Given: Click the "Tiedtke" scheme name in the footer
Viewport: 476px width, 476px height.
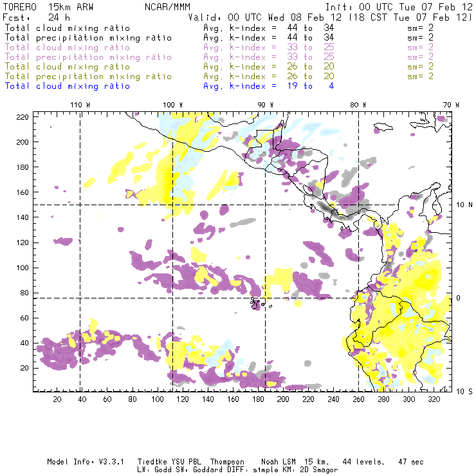Looking at the screenshot, I should tap(152, 462).
